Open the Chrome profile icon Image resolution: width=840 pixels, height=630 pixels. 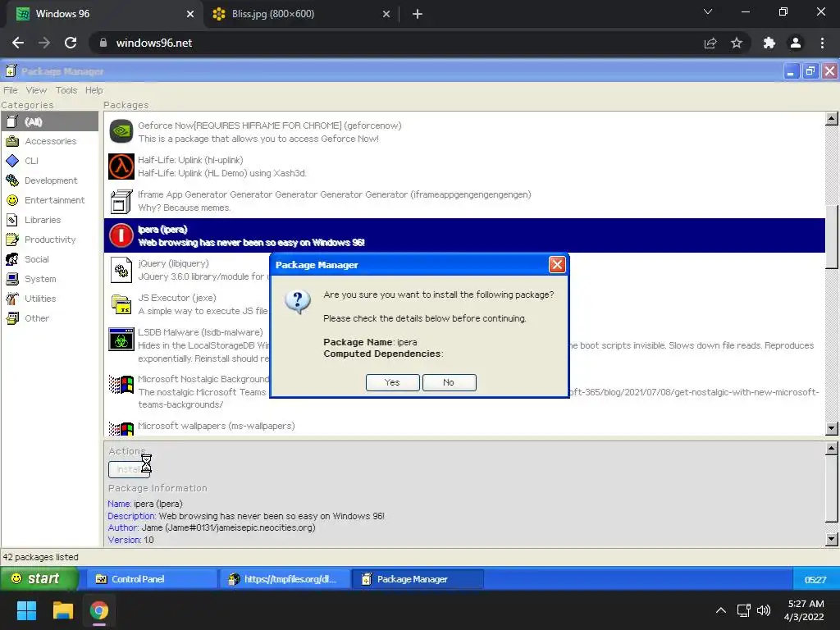pos(796,43)
